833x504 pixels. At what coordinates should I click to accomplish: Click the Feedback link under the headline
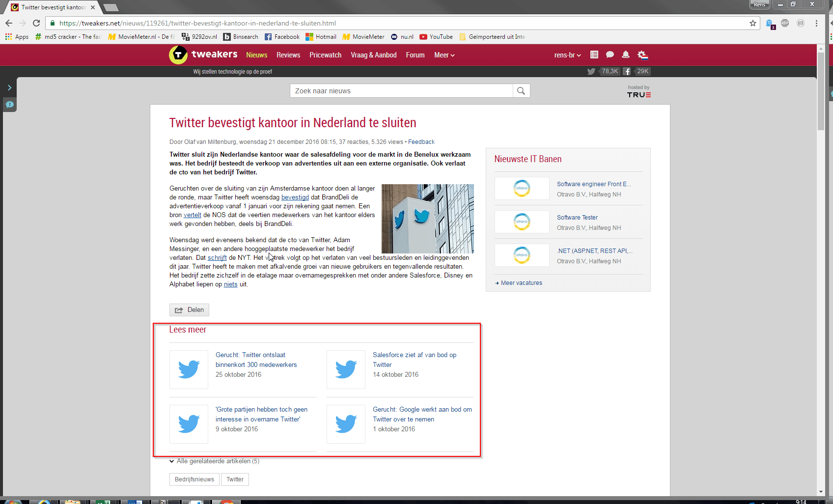[x=421, y=142]
